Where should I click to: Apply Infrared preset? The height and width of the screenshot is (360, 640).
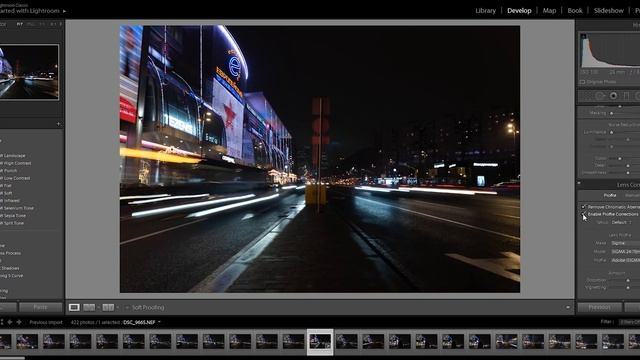(10, 201)
